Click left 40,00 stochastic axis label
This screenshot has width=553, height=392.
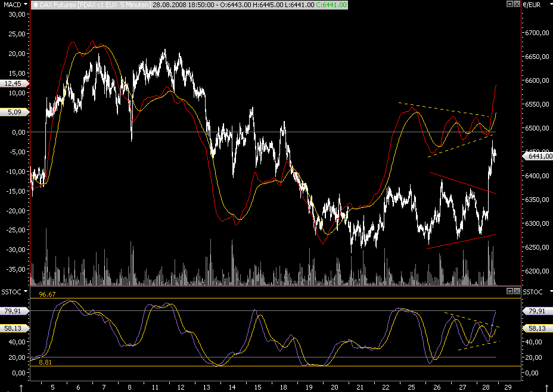(17, 342)
